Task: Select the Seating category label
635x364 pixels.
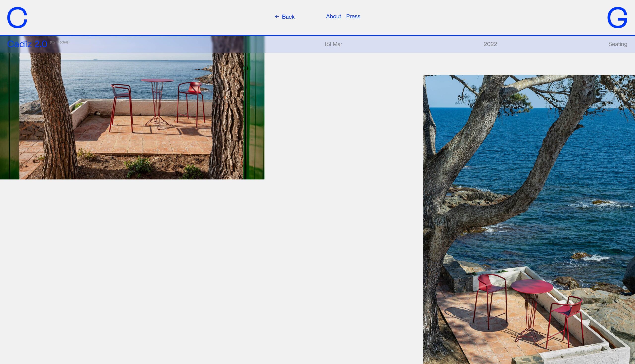Action: 617,44
